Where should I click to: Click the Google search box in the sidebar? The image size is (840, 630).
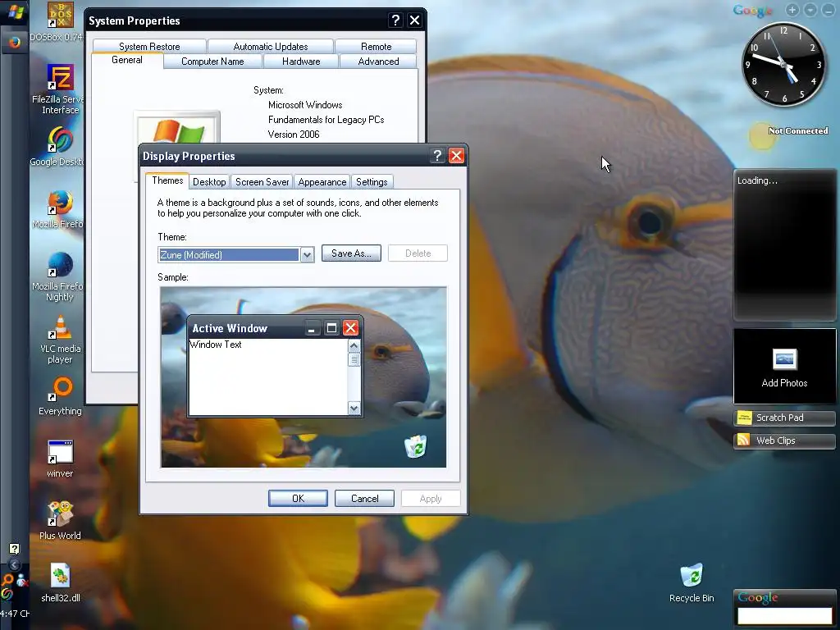point(784,615)
